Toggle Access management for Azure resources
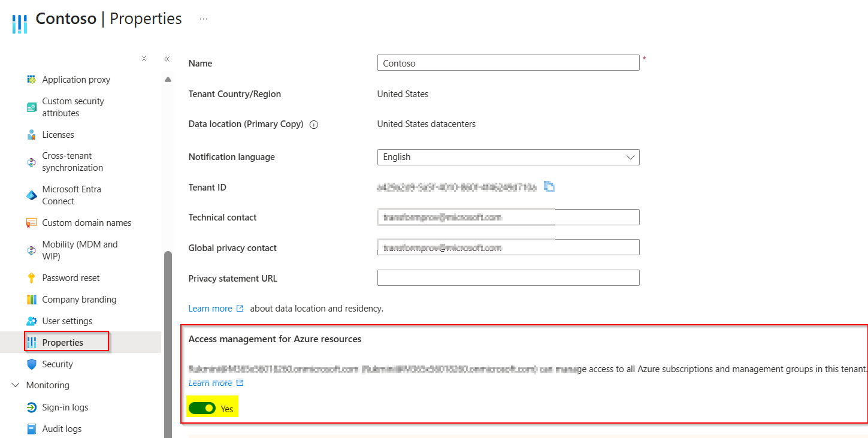Viewport: 868px width, 438px height. tap(202, 409)
